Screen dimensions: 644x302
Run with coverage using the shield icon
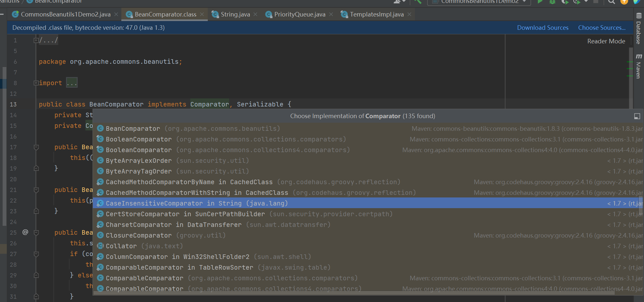click(x=565, y=2)
